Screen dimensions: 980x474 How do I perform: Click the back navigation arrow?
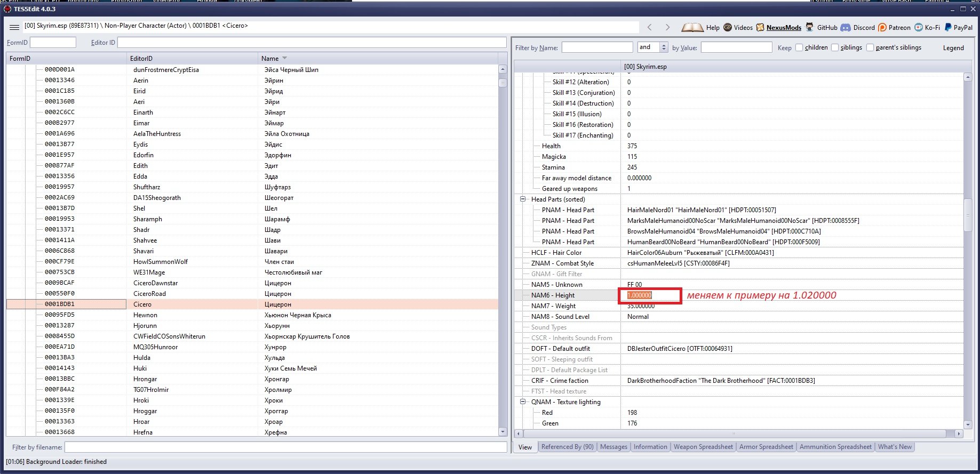pos(649,27)
